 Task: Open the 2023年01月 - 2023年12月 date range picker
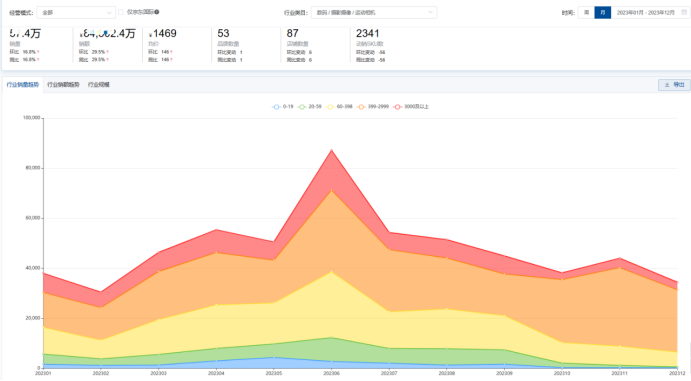click(651, 12)
